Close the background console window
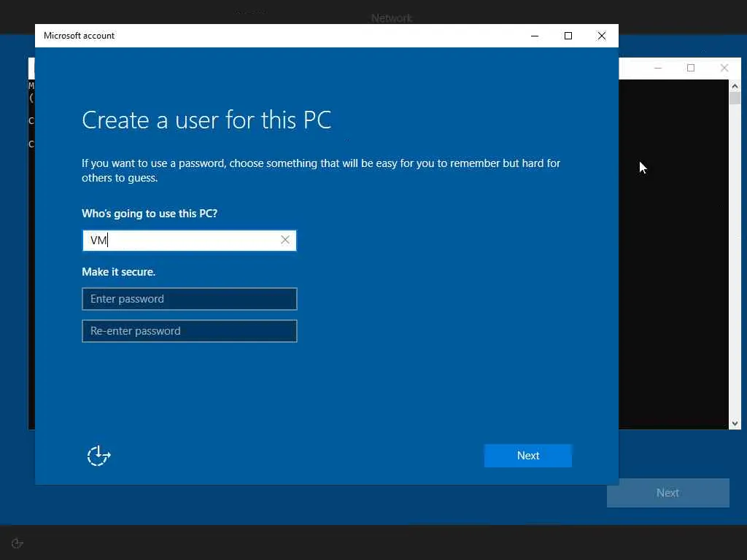The image size is (747, 560). [724, 68]
